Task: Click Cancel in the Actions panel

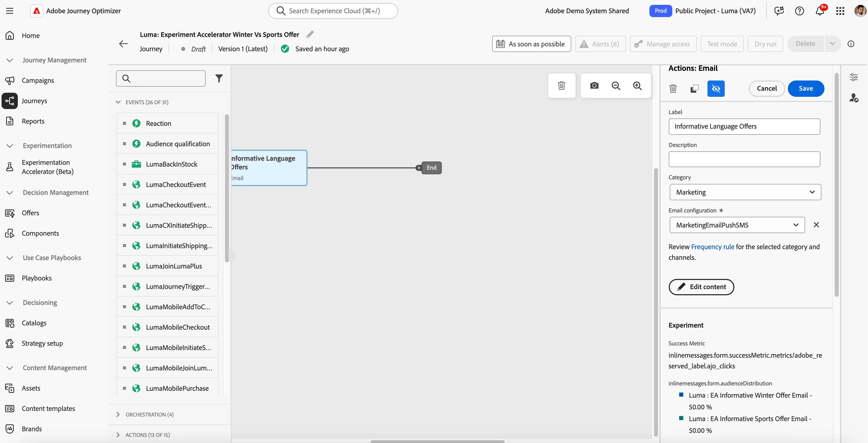Action: click(x=766, y=89)
